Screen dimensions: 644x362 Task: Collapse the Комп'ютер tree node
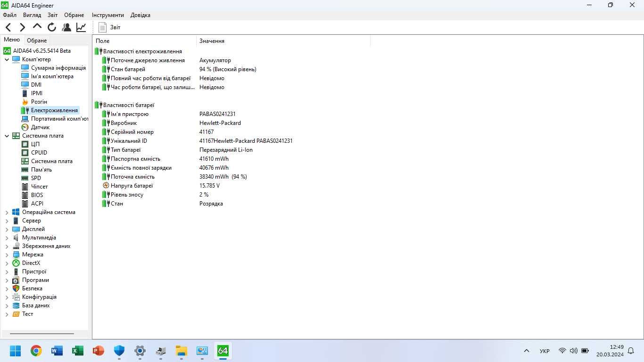(7, 59)
